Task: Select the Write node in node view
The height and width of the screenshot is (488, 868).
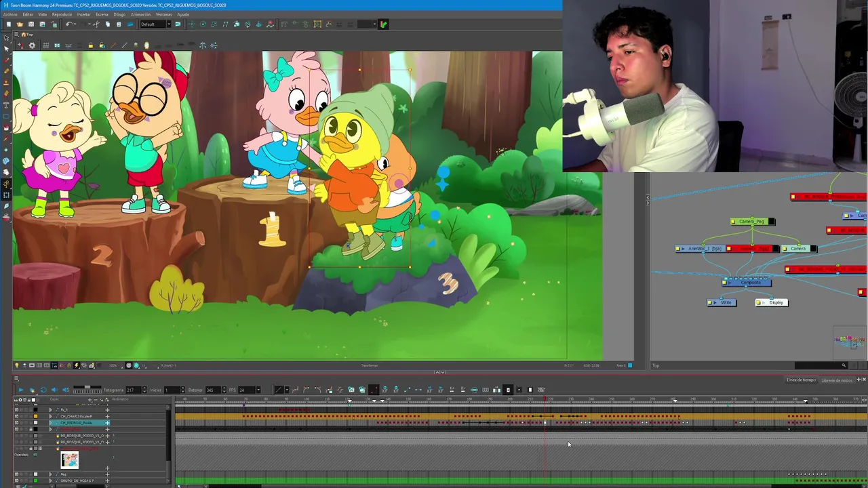Action: (722, 302)
